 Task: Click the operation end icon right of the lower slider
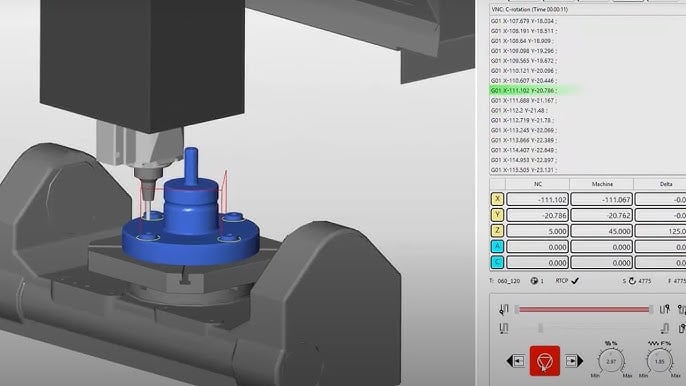665,328
